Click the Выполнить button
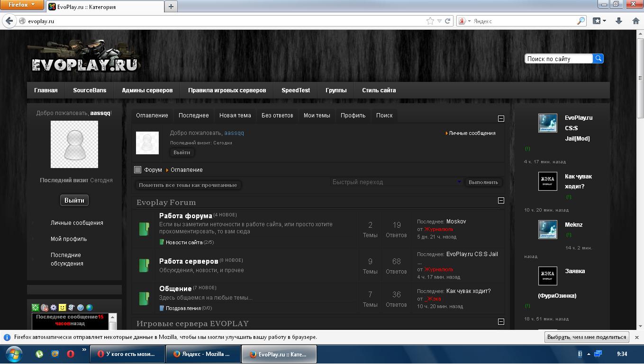The height and width of the screenshot is (364, 644). point(483,182)
